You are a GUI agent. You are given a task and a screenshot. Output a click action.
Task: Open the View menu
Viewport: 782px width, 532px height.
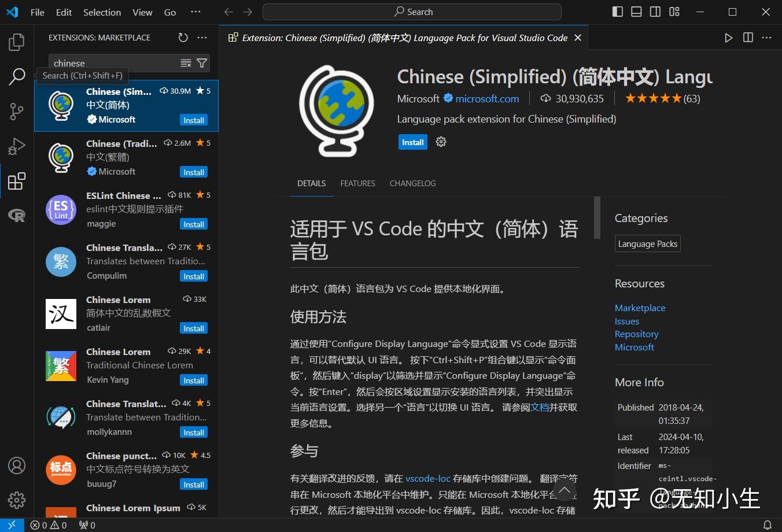click(142, 12)
